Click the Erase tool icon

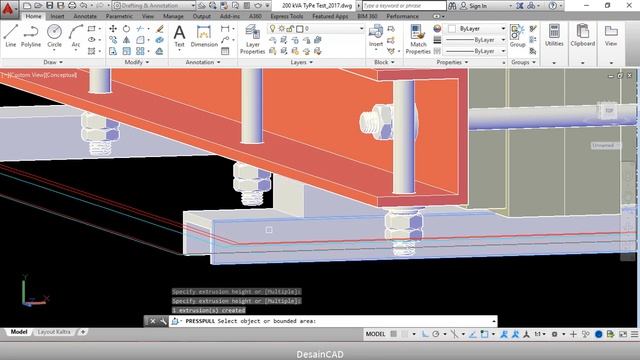click(x=160, y=29)
